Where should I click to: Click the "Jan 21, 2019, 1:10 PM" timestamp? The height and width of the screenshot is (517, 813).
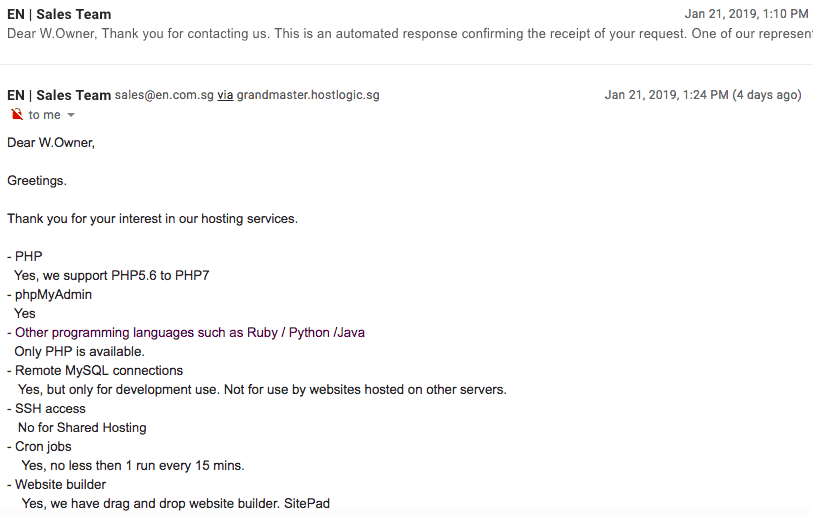[x=746, y=14]
